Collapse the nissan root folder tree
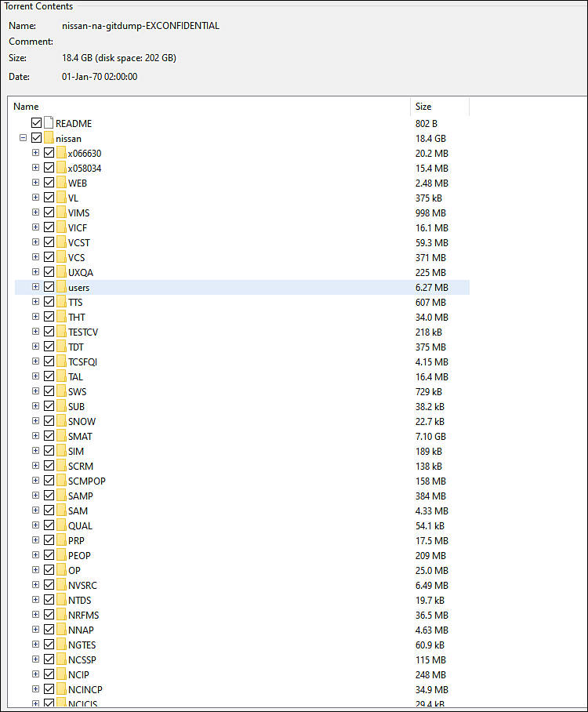 [x=24, y=137]
